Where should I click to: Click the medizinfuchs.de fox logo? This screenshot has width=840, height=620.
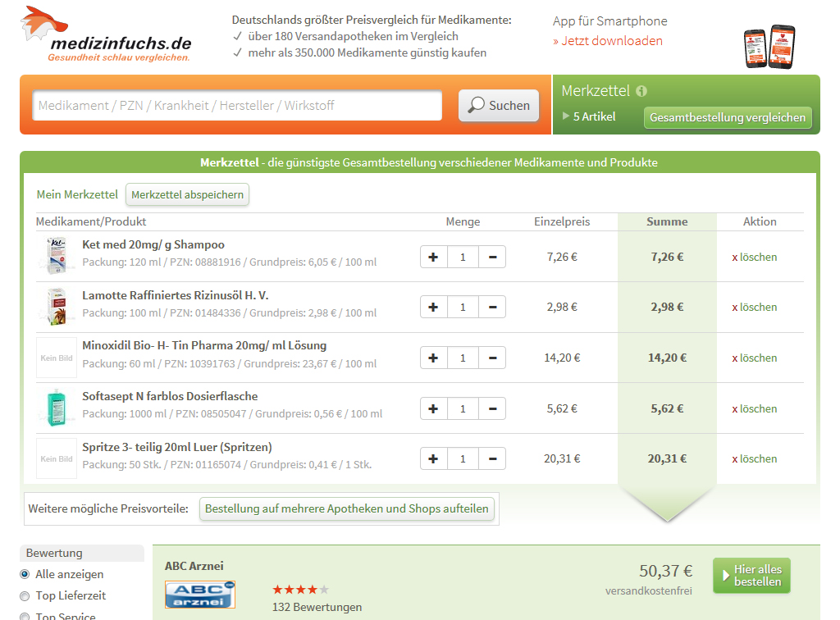[106, 35]
